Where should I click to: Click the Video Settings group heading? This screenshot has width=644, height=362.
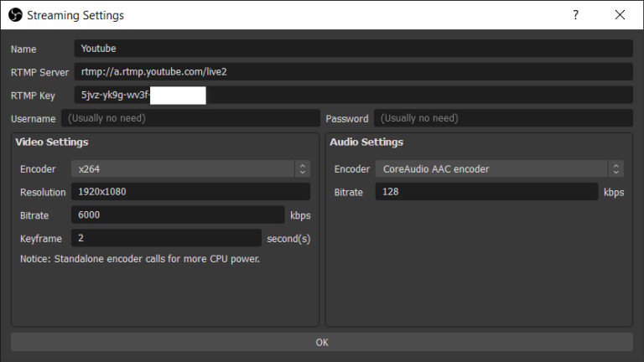tap(52, 142)
